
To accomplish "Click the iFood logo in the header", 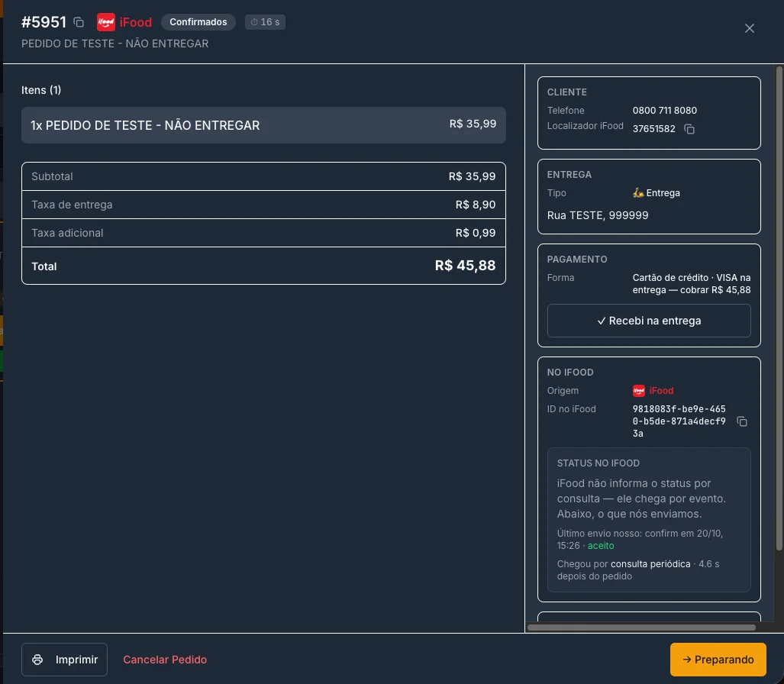I will (105, 22).
